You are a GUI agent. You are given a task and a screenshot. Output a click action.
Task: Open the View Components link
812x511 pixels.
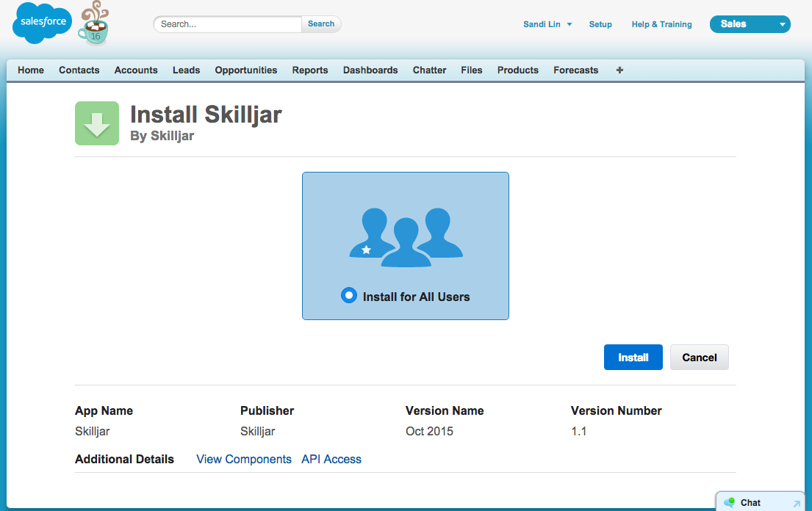coord(244,459)
